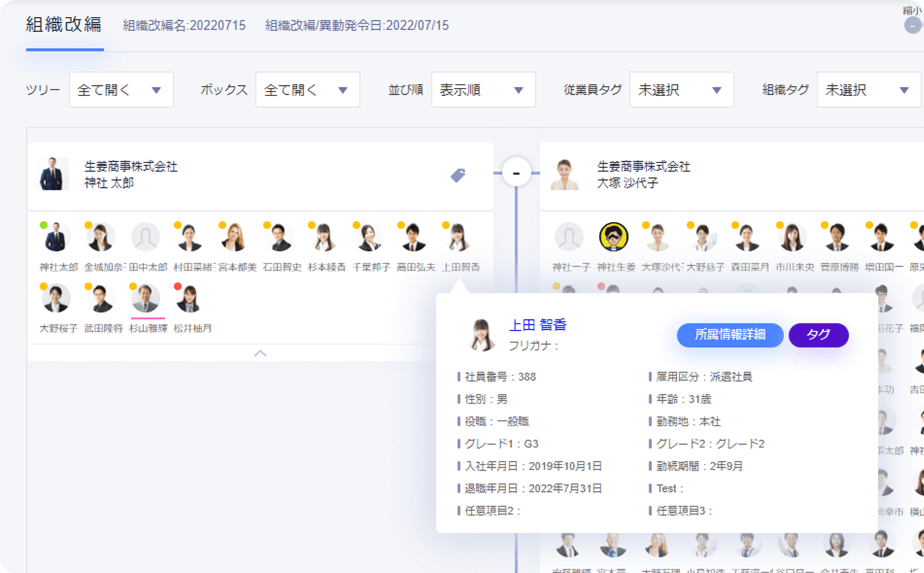Select the 組織改編 tab

(x=64, y=25)
